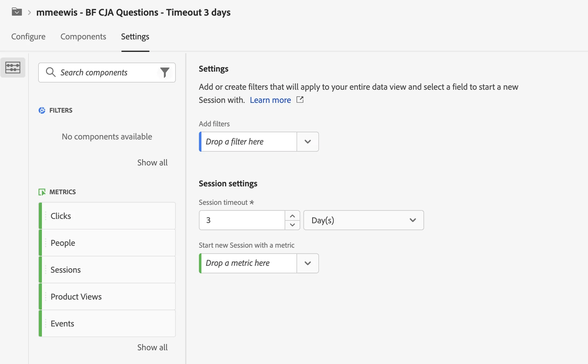Click the Drop a filter here field
This screenshot has width=588, height=364.
[248, 142]
